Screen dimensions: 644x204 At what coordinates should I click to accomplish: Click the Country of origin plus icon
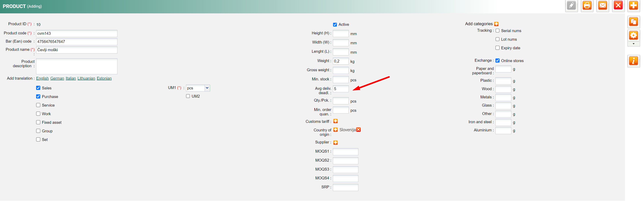pos(336,130)
